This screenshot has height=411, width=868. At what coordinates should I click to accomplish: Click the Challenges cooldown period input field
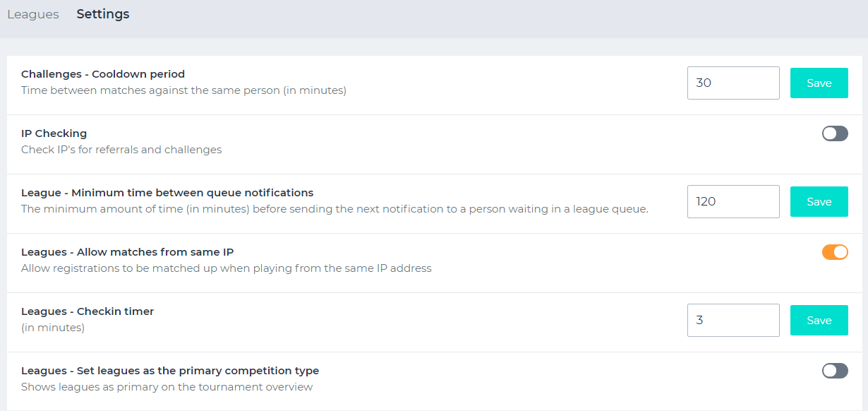click(733, 83)
